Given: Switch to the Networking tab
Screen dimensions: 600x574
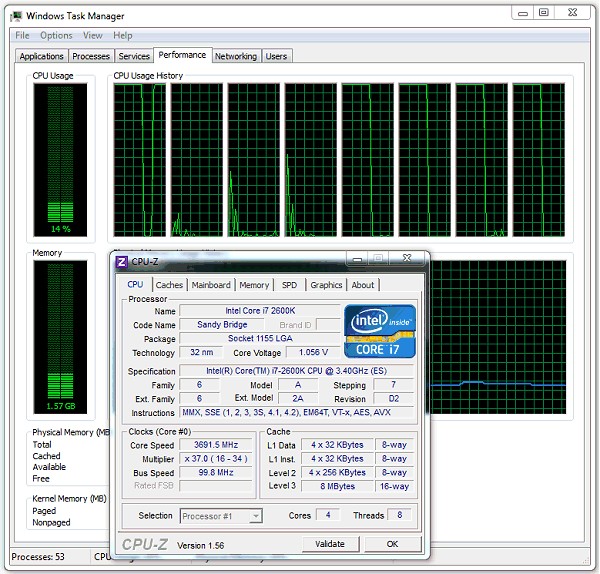Looking at the screenshot, I should pyautogui.click(x=236, y=56).
